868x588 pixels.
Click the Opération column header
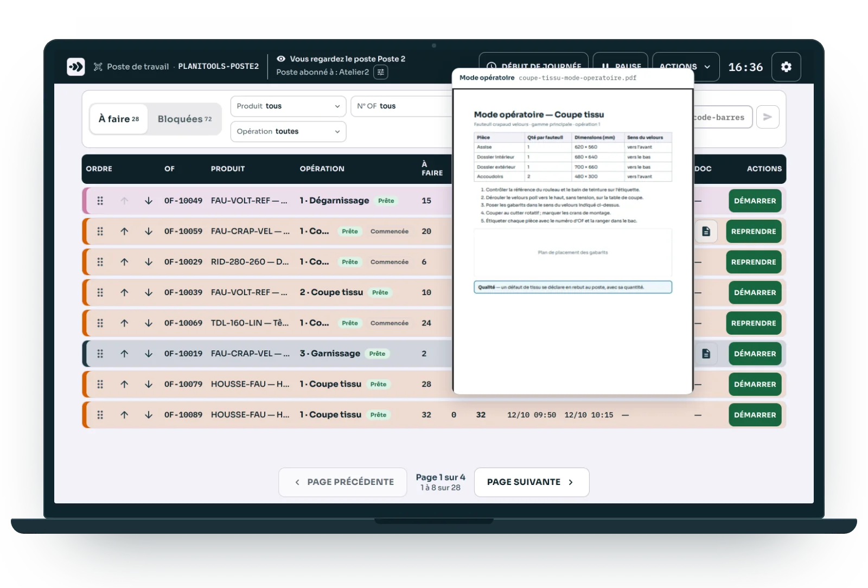(322, 169)
